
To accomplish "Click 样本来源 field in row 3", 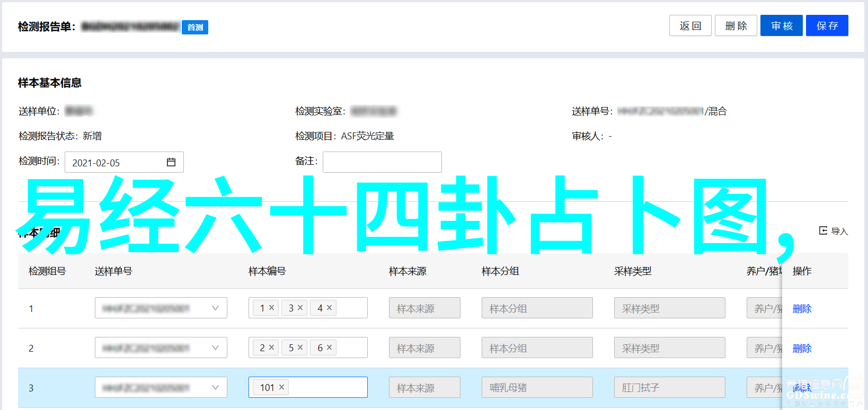I will coord(424,387).
